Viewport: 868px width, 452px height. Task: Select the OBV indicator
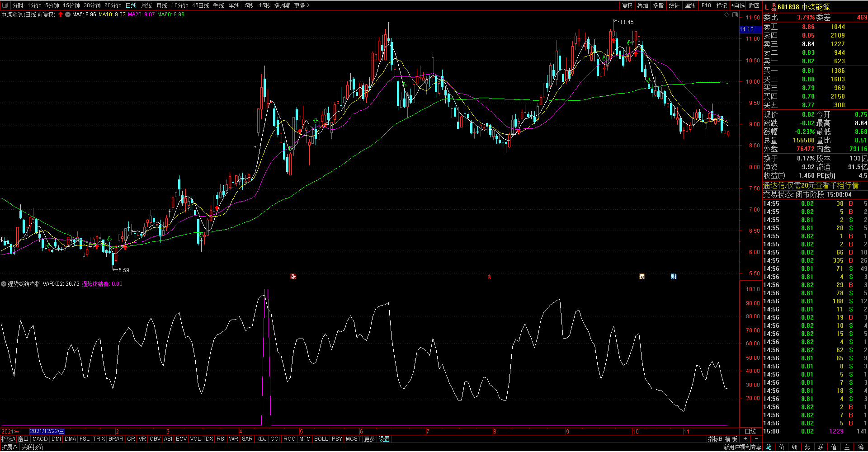(155, 439)
